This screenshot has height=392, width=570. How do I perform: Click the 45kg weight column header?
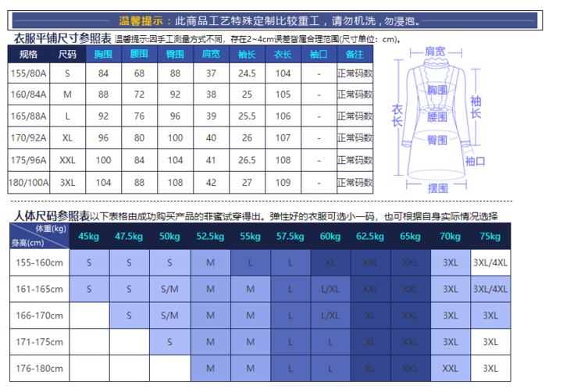coord(89,236)
